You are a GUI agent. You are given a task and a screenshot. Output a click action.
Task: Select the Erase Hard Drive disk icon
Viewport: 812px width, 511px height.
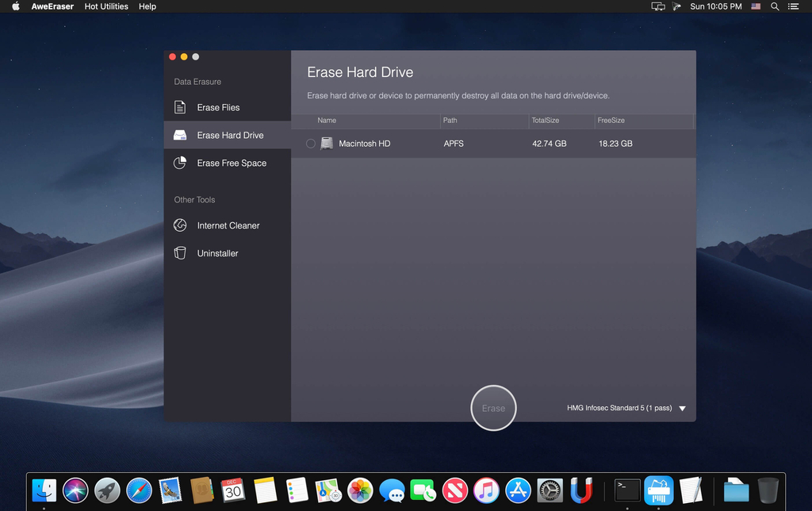181,136
